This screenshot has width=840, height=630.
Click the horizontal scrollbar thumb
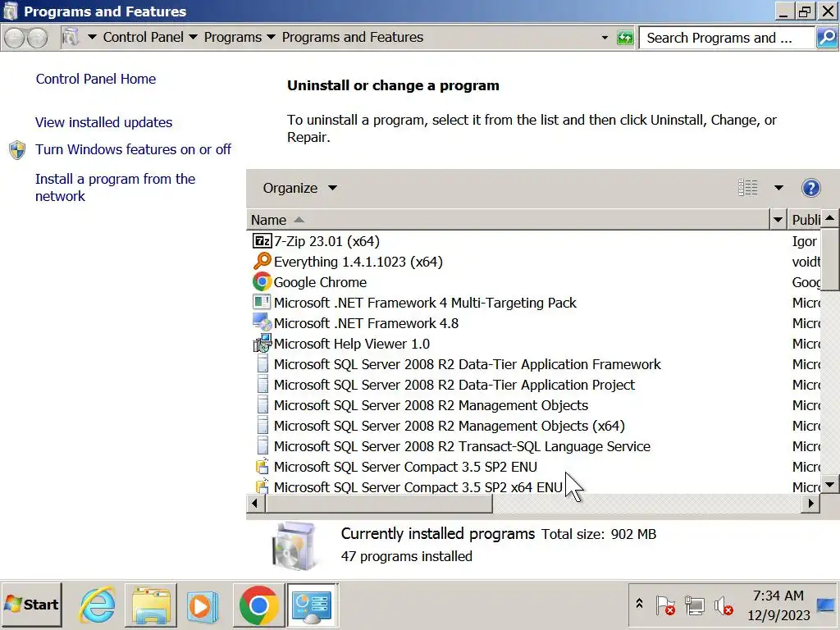pyautogui.click(x=379, y=503)
